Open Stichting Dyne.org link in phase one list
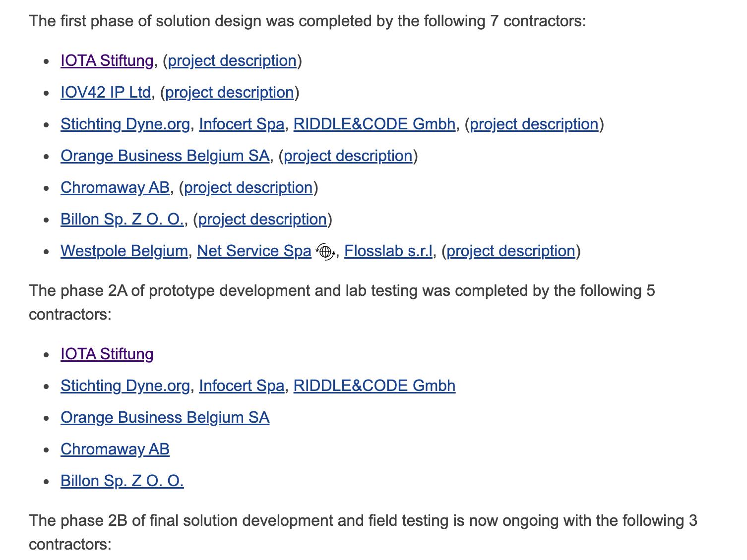Viewport: 747px width, 560px height. pos(125,124)
